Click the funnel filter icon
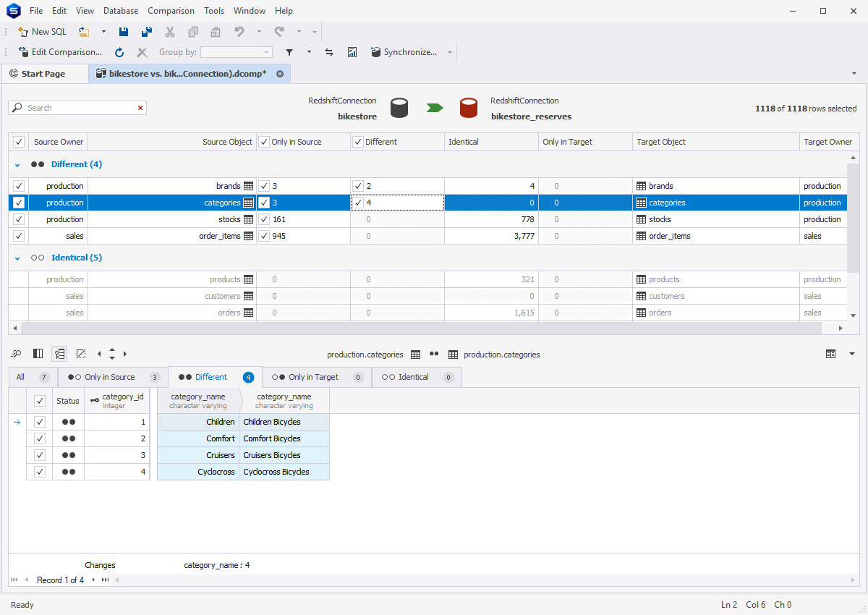The width and height of the screenshot is (868, 615). (289, 52)
